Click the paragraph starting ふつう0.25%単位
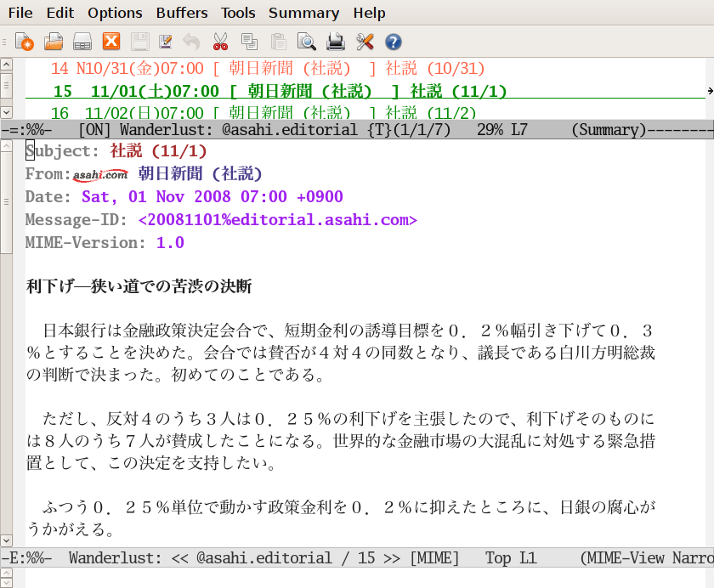Screen dimensions: 714x588 click(341, 518)
